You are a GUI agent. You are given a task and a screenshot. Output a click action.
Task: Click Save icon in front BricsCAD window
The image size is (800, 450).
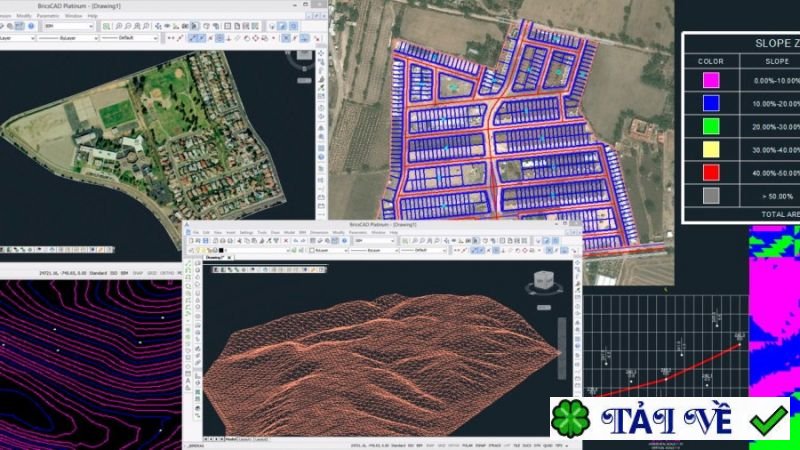pyautogui.click(x=205, y=241)
